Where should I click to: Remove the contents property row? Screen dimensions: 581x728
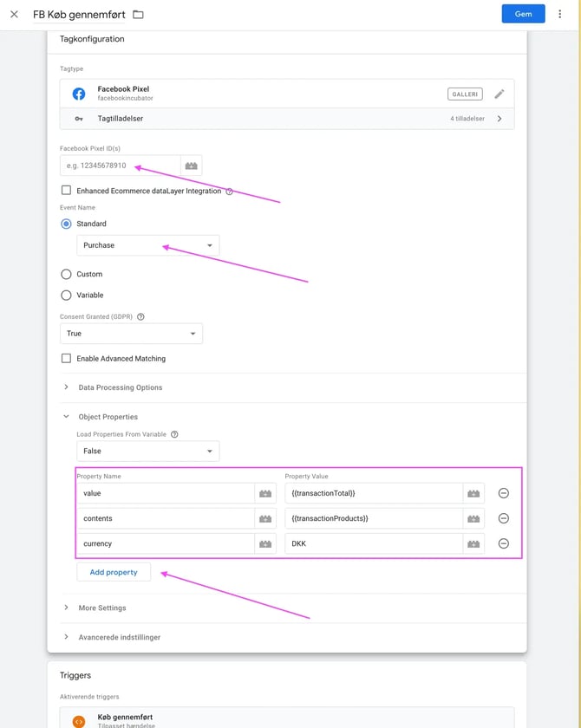[x=503, y=518]
